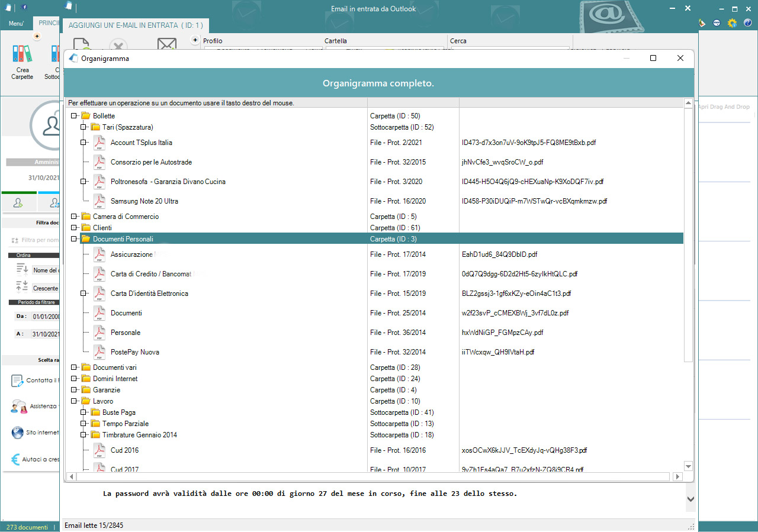Click filename iiTWcxqw_QH9lVtaH.pdf
This screenshot has width=758, height=532.
click(498, 352)
